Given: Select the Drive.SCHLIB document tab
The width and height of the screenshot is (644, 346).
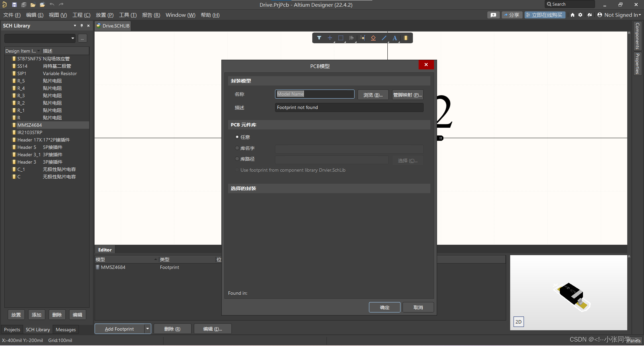Looking at the screenshot, I should click(x=113, y=26).
